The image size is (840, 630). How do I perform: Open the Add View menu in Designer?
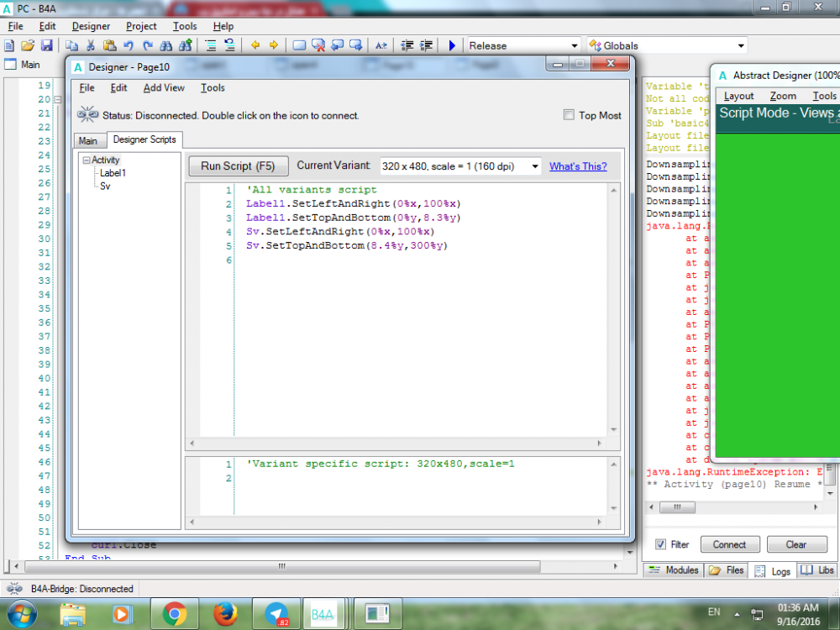click(164, 88)
